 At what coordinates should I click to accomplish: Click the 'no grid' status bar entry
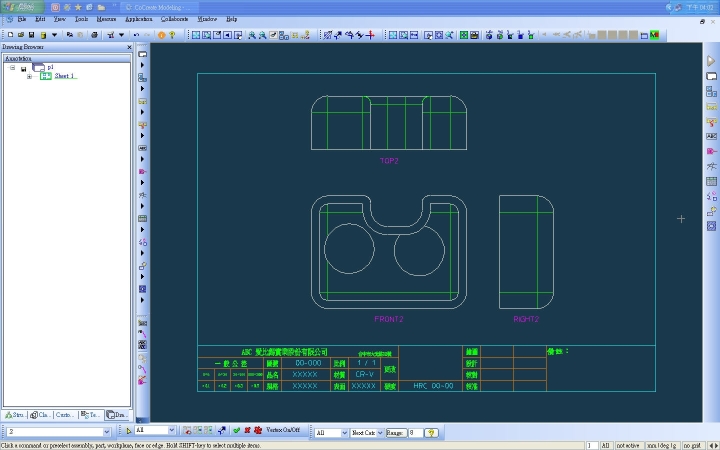coord(692,445)
